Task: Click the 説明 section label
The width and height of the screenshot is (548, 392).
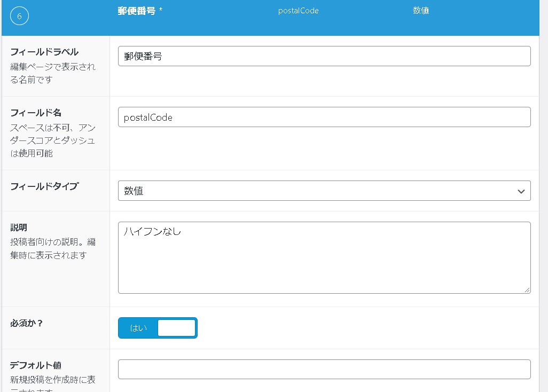Action: (17, 227)
